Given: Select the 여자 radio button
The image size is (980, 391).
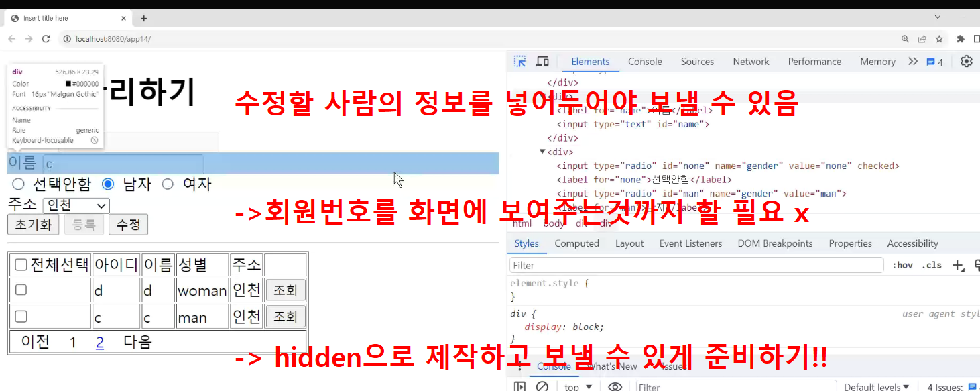Looking at the screenshot, I should [168, 184].
